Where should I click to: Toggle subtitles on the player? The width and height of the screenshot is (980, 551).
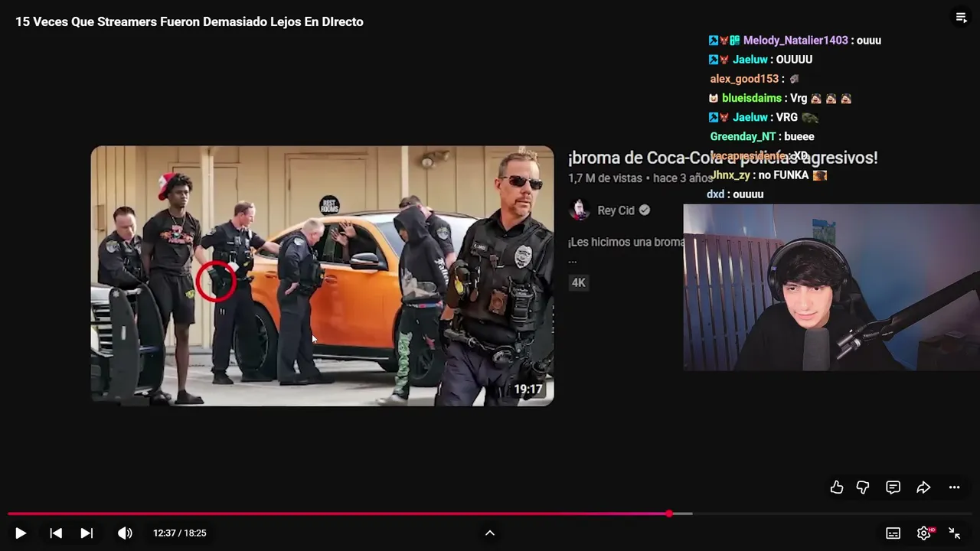pos(893,533)
